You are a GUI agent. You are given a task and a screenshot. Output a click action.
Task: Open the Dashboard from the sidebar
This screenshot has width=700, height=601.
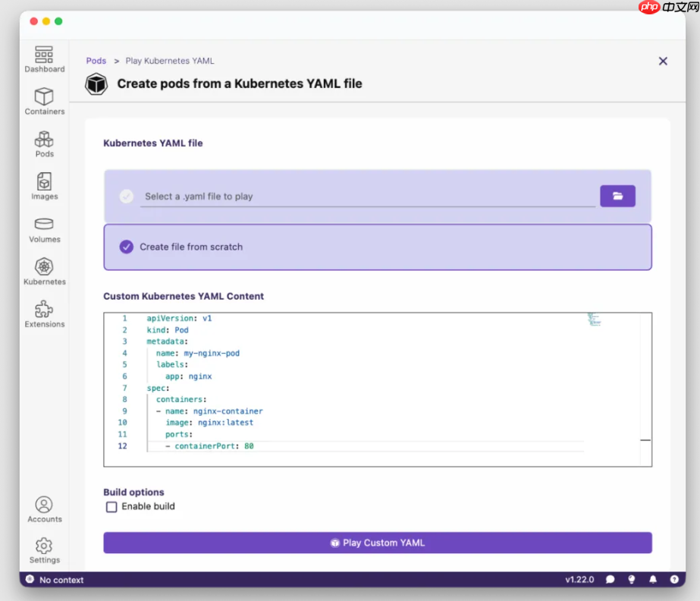click(x=44, y=59)
